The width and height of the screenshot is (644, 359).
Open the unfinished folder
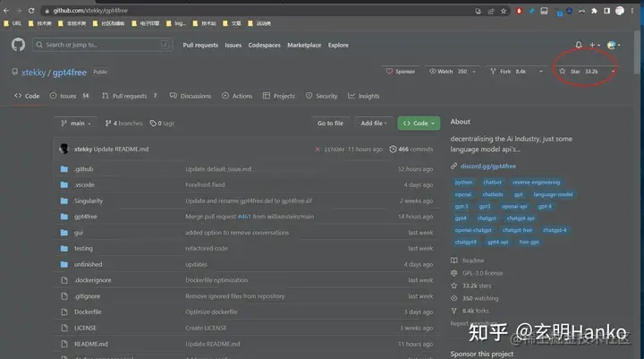click(88, 264)
